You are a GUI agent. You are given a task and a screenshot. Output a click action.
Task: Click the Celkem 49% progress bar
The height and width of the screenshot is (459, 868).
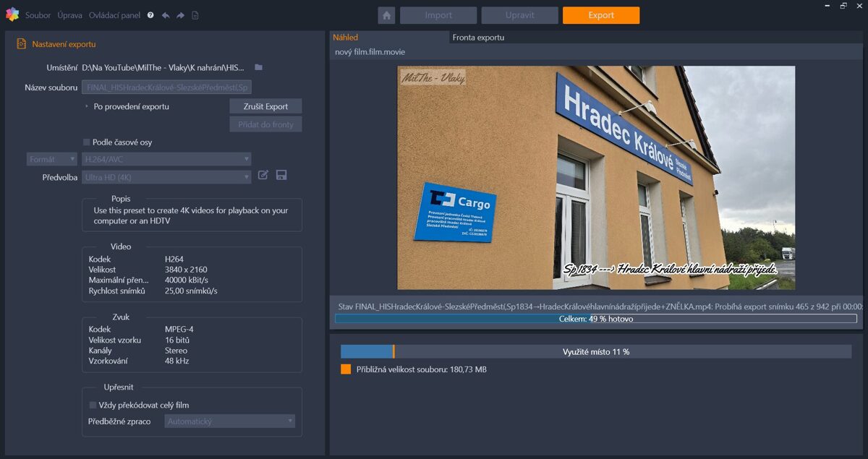coord(595,318)
